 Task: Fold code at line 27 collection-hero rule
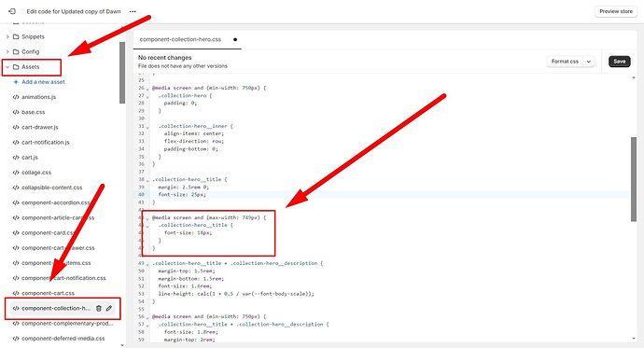pos(147,97)
